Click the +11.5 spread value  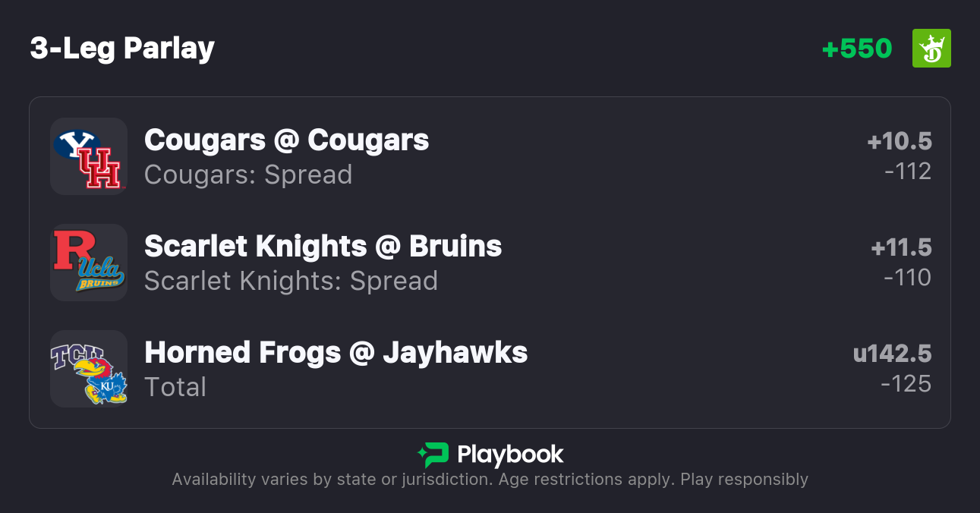click(x=901, y=247)
